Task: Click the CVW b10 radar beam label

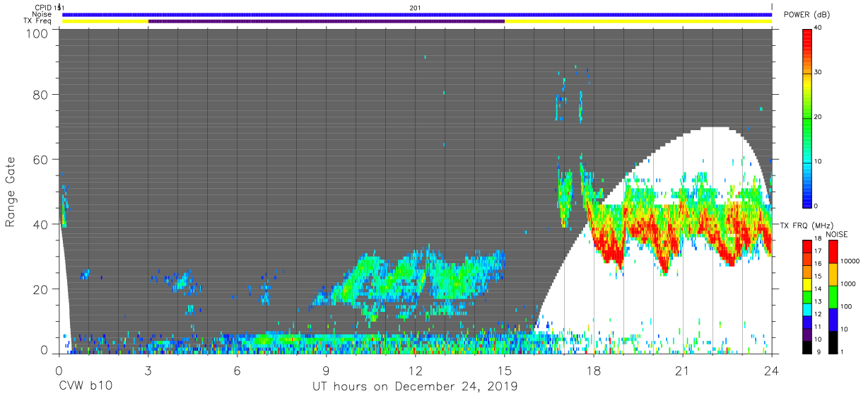Action: (86, 387)
